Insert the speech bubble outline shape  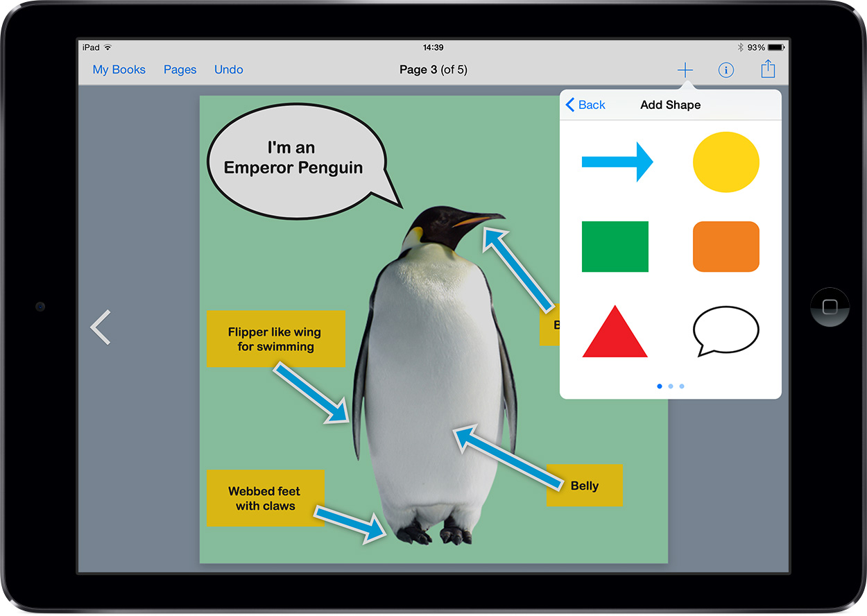point(726,331)
